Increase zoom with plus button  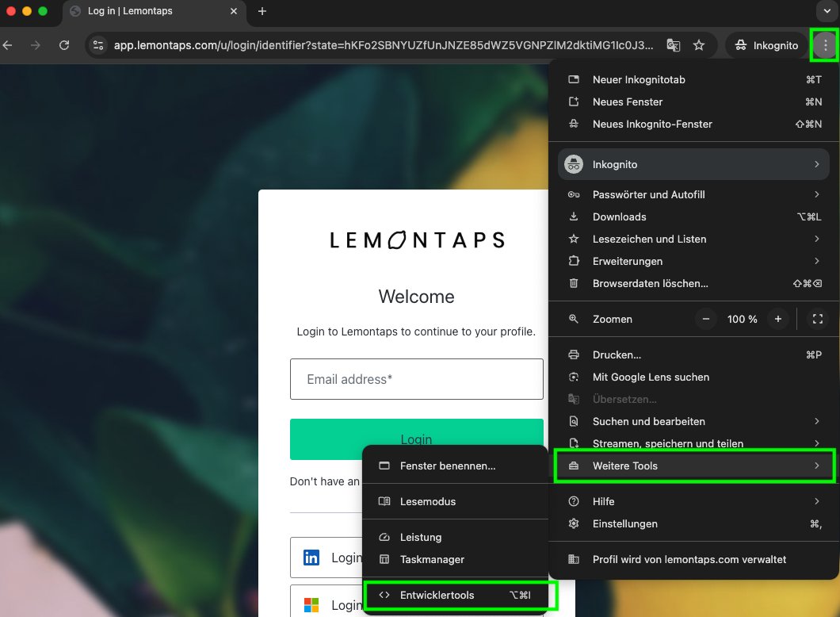click(778, 319)
